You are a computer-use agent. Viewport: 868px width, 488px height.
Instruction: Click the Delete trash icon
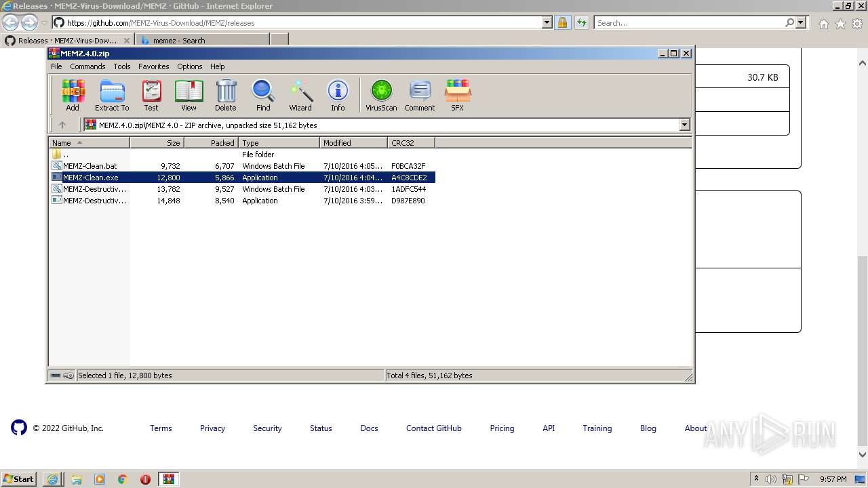tap(226, 95)
